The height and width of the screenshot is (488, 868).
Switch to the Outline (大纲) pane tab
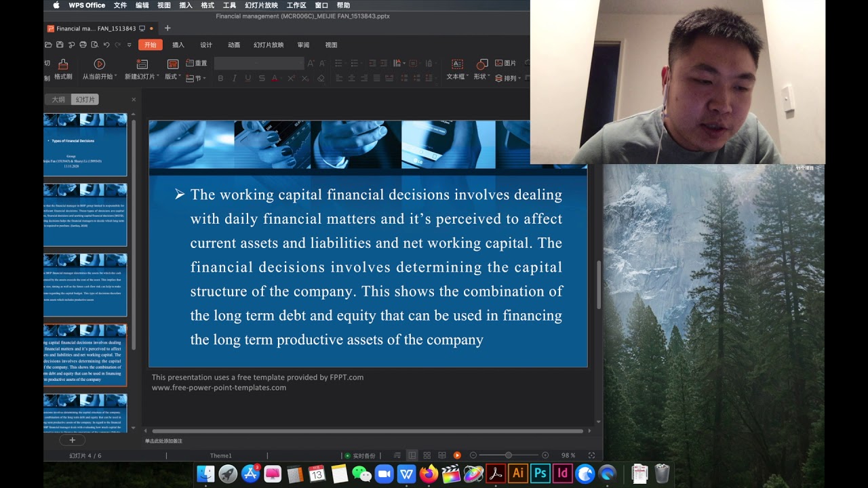[58, 100]
